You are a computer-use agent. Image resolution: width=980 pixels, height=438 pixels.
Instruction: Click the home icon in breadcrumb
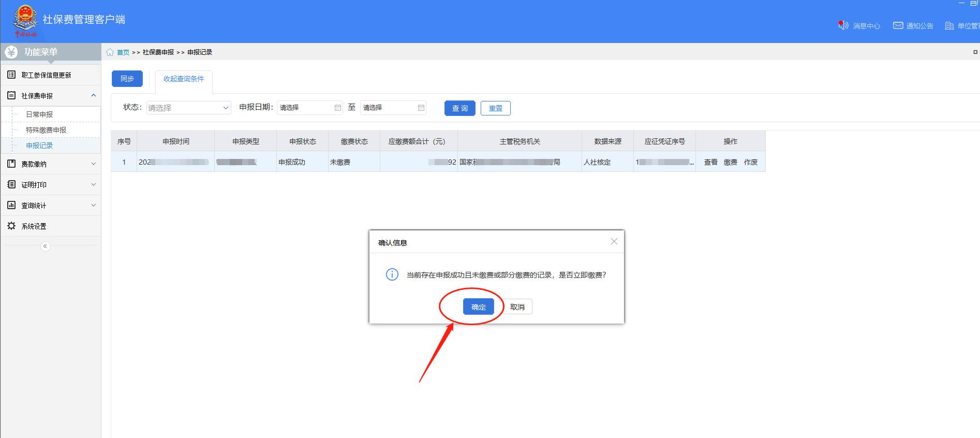point(110,52)
